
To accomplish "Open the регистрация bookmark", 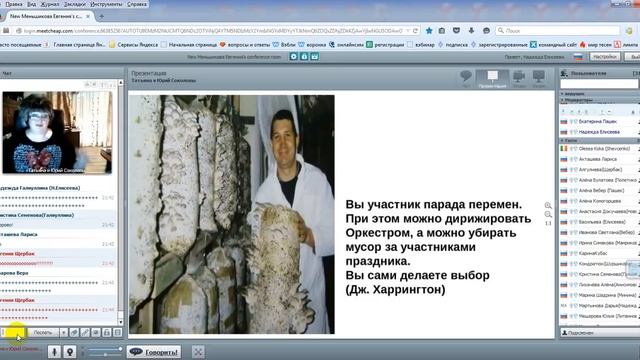I will click(385, 44).
